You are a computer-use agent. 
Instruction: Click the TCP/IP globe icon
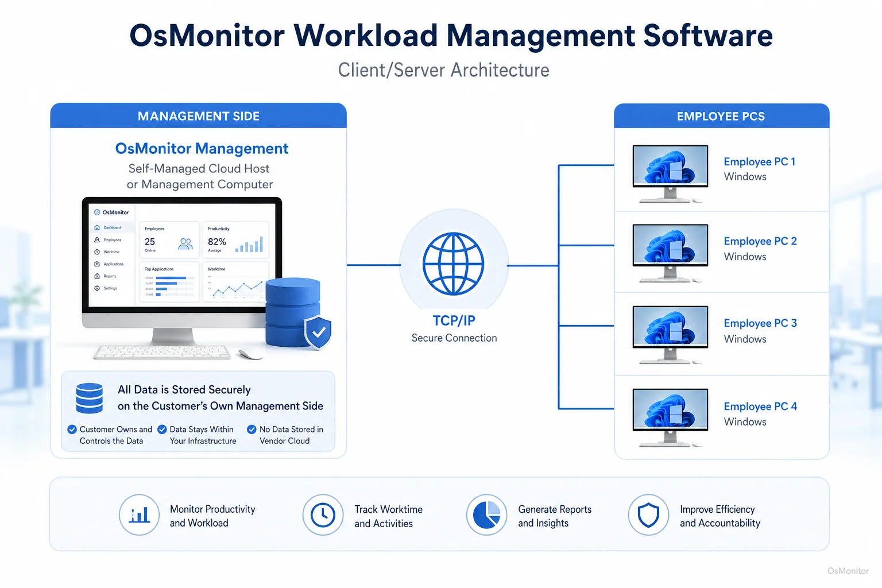click(454, 264)
